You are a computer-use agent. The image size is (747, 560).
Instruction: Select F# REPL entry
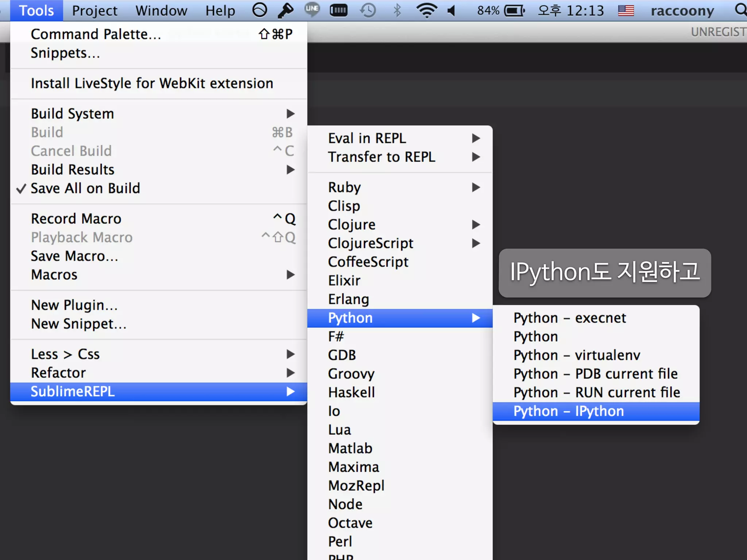point(400,337)
